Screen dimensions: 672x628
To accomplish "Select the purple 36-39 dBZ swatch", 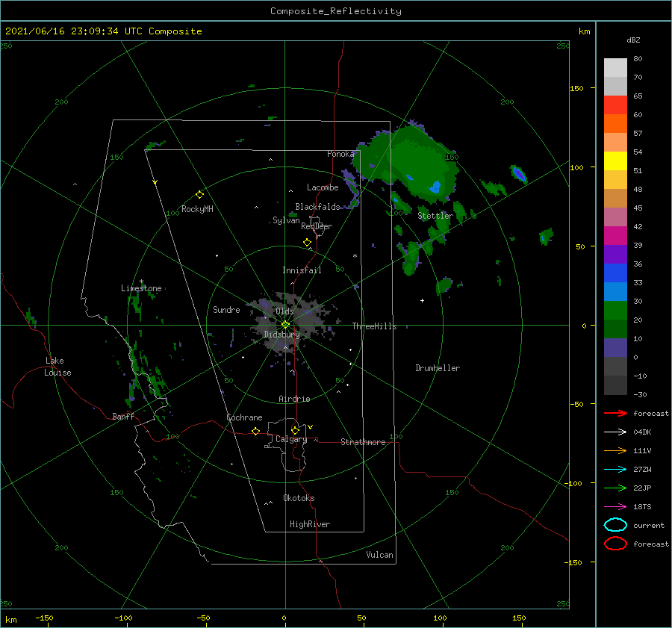I will click(x=615, y=255).
